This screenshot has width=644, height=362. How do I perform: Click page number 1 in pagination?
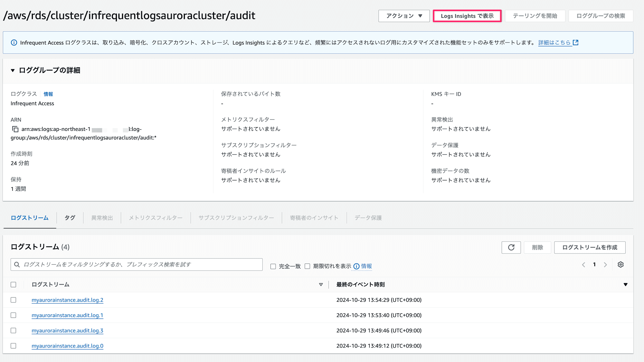(594, 264)
